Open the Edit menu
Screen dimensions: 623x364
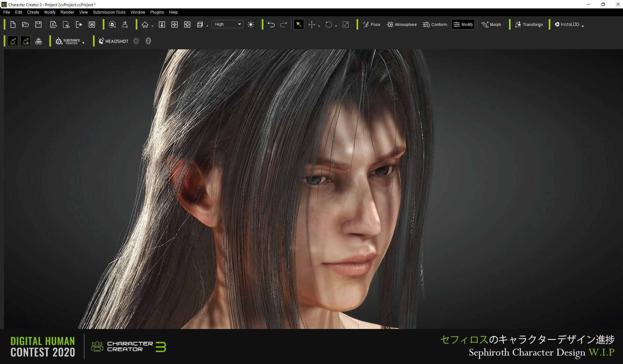tap(18, 12)
